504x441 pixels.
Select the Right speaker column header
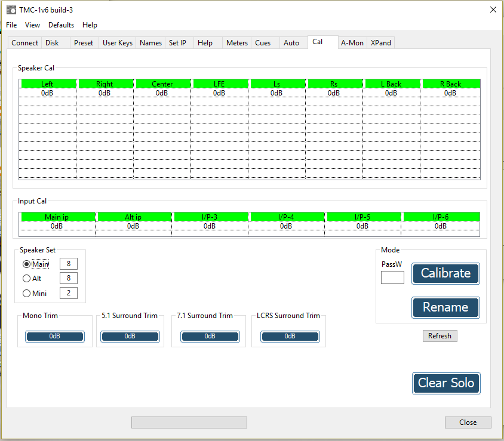[106, 84]
